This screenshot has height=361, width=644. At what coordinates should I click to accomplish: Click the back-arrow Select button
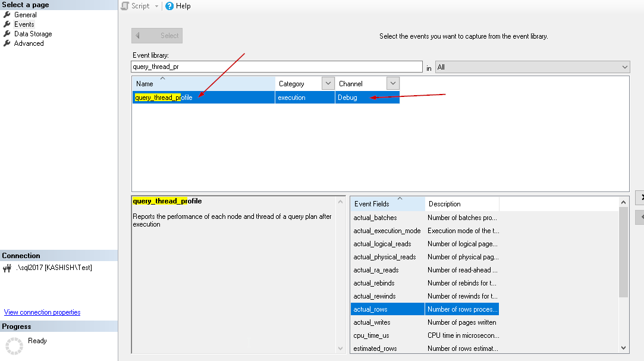[157, 36]
